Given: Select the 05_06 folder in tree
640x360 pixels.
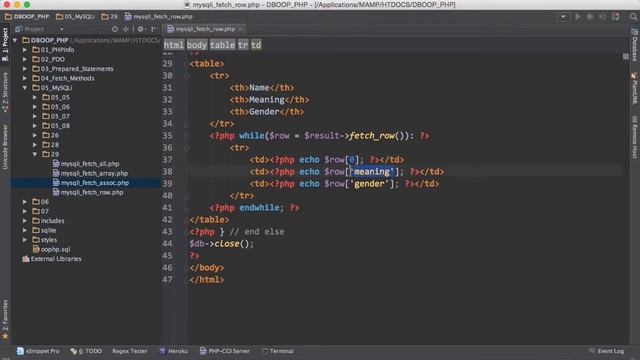Looking at the screenshot, I should pos(56,107).
